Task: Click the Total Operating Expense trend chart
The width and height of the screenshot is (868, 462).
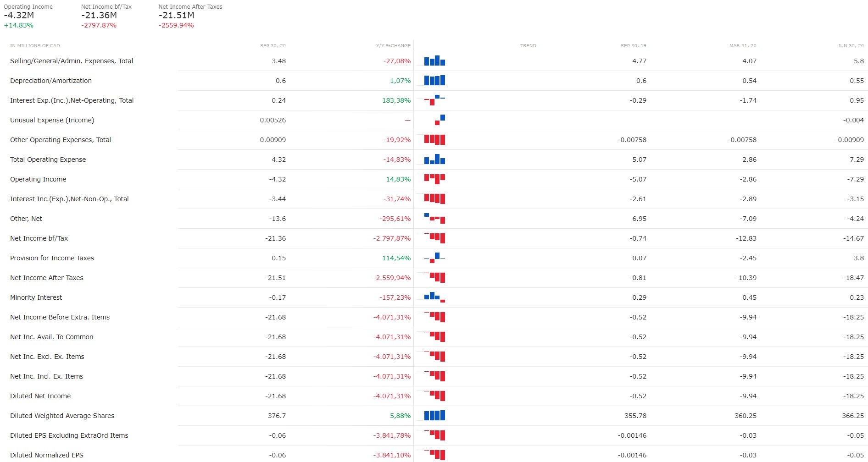Action: [434, 159]
